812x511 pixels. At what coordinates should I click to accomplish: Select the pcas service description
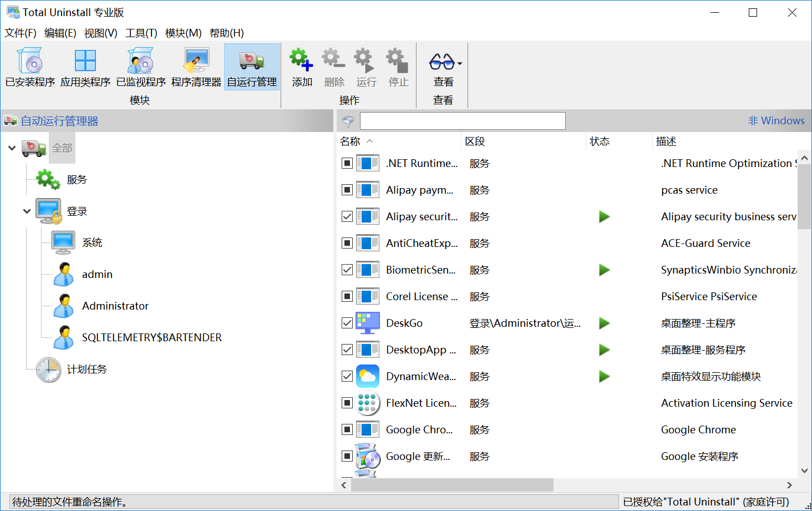point(689,190)
